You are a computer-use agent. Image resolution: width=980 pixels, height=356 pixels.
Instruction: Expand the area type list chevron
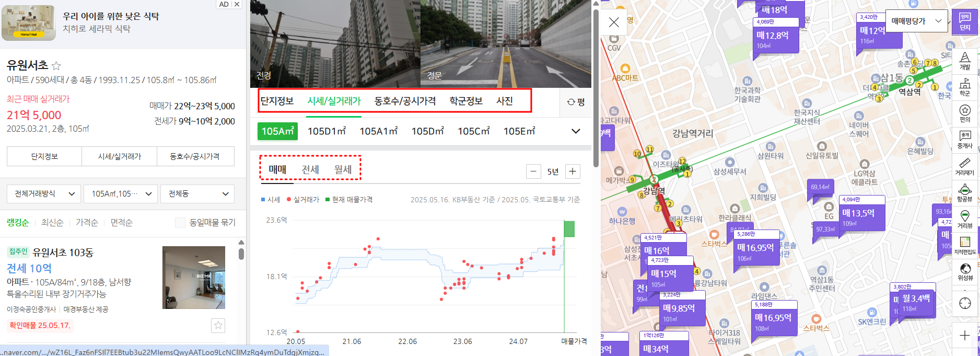pos(576,131)
